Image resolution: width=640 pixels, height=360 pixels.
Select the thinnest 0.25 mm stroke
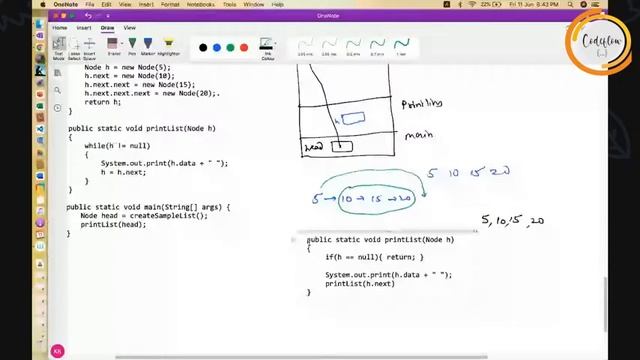pyautogui.click(x=305, y=47)
